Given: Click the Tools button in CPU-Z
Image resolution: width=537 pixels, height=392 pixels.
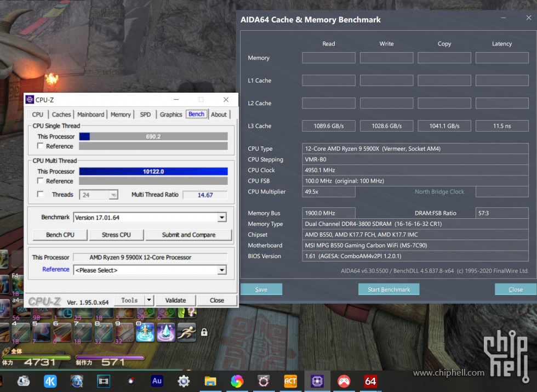Looking at the screenshot, I should [129, 300].
